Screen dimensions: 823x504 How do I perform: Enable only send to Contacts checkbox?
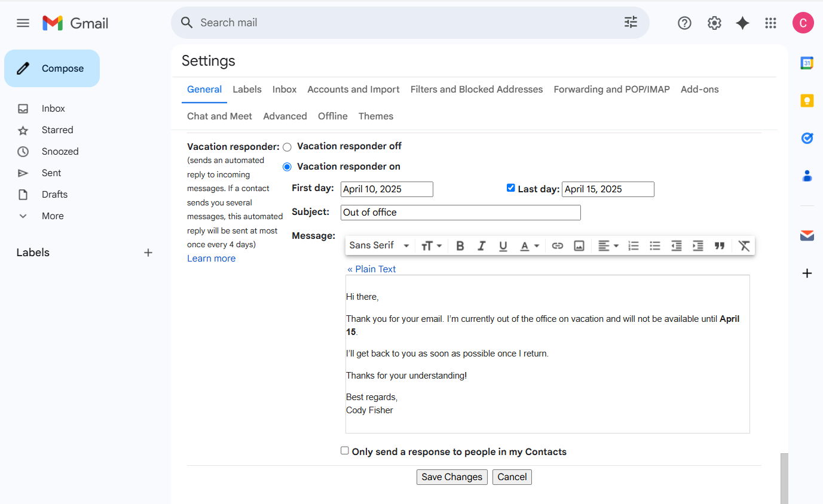[x=345, y=451]
